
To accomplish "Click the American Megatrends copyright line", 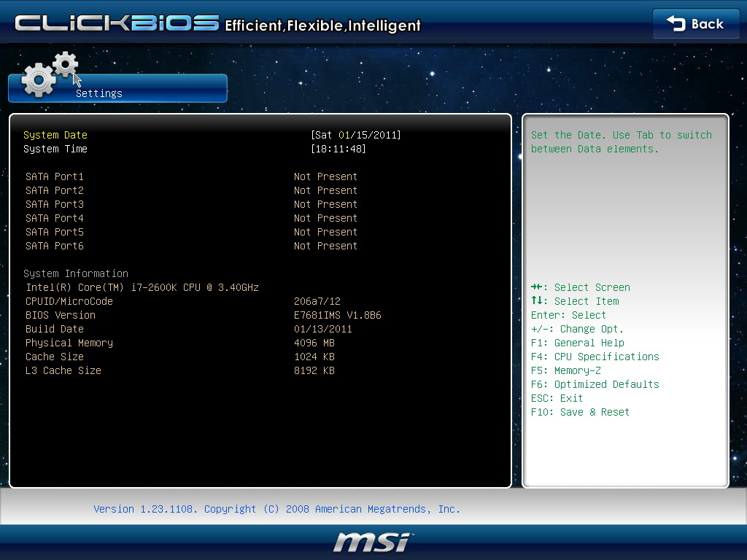I will (x=276, y=509).
